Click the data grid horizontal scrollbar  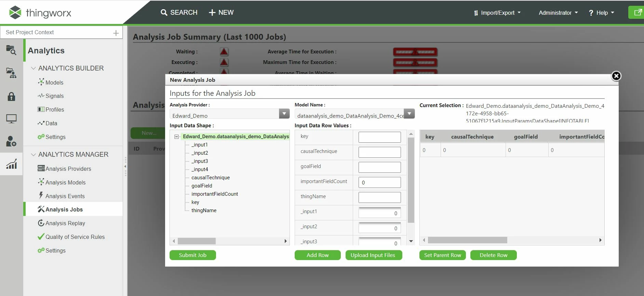[x=467, y=240]
